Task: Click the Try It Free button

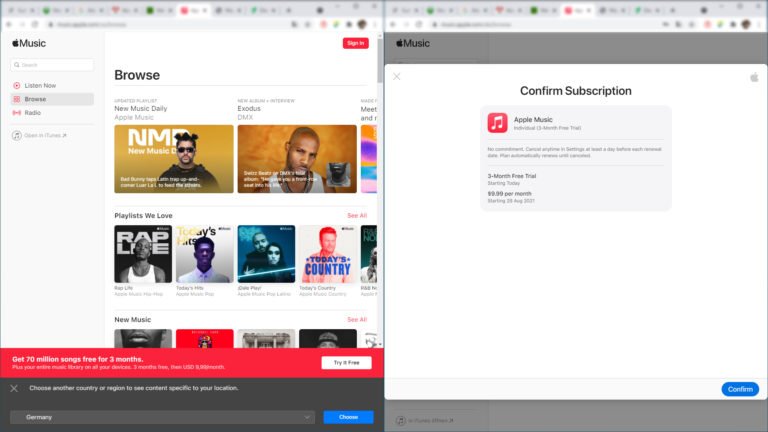Action: point(346,362)
